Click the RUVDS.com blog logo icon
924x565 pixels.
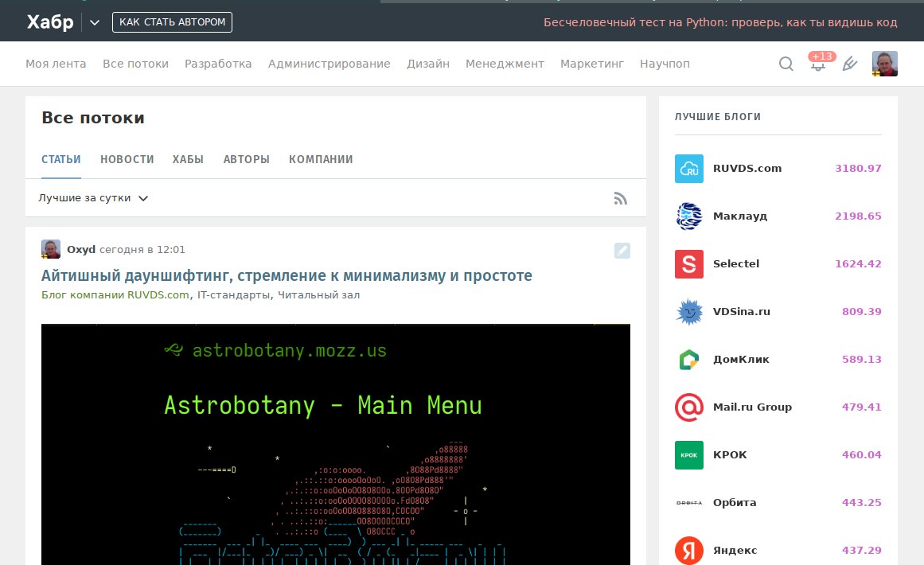[x=689, y=169]
